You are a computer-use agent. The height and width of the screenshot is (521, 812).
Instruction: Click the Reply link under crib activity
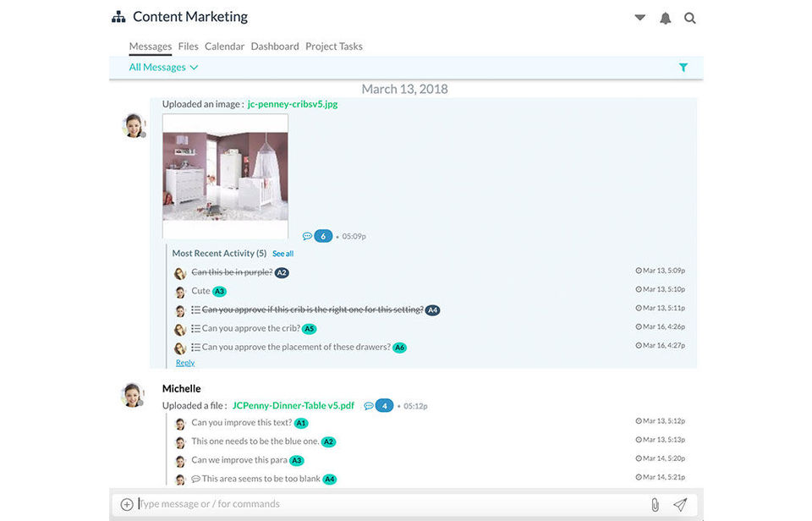(185, 363)
